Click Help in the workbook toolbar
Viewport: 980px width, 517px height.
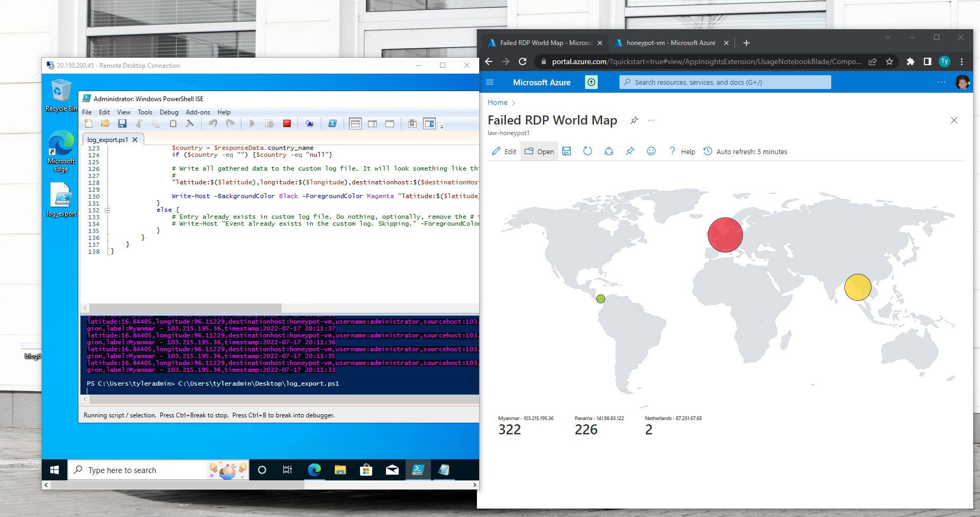tap(682, 151)
